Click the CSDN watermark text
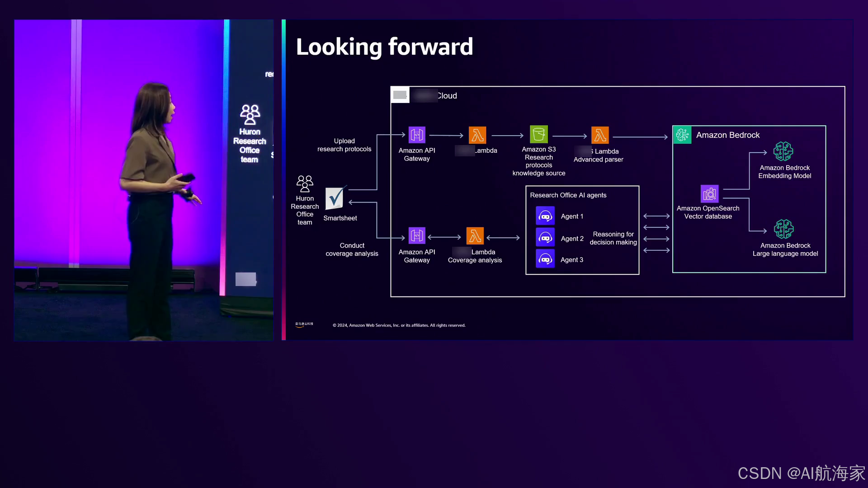The width and height of the screenshot is (868, 488). [x=801, y=473]
